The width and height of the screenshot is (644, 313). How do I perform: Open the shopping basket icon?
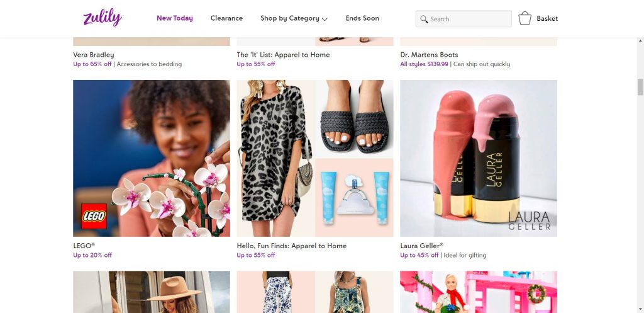point(525,18)
